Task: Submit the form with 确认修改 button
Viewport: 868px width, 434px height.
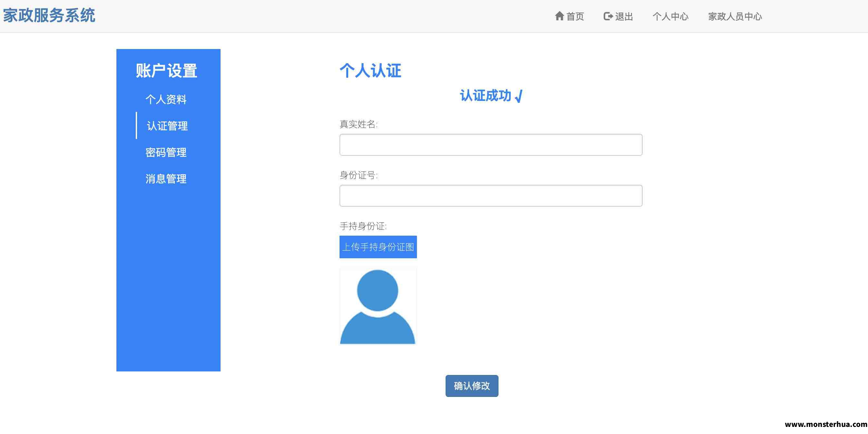Action: 472,386
